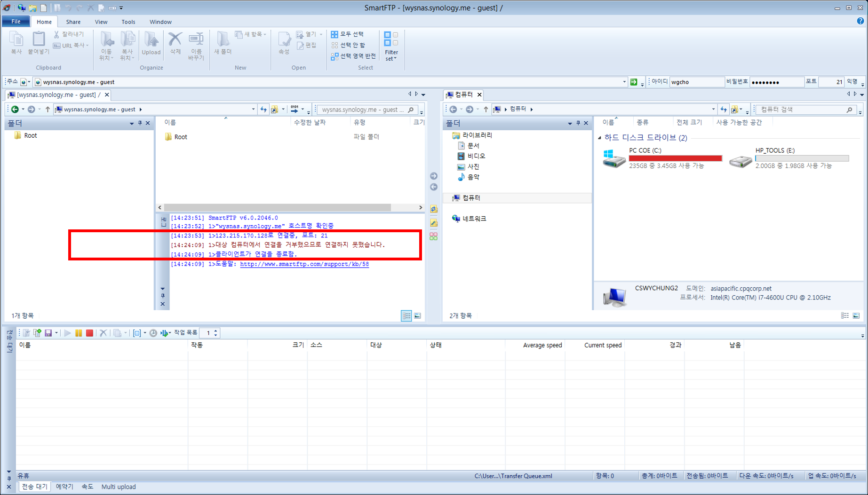The height and width of the screenshot is (495, 868).
Task: Toggle pin on the remote 폴더 panel
Action: [140, 123]
